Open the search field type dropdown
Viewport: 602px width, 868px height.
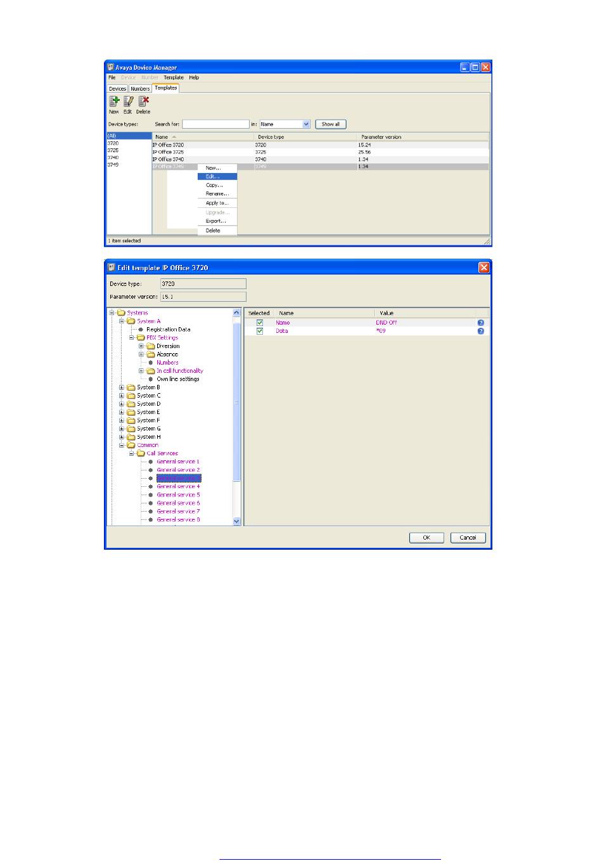[306, 124]
